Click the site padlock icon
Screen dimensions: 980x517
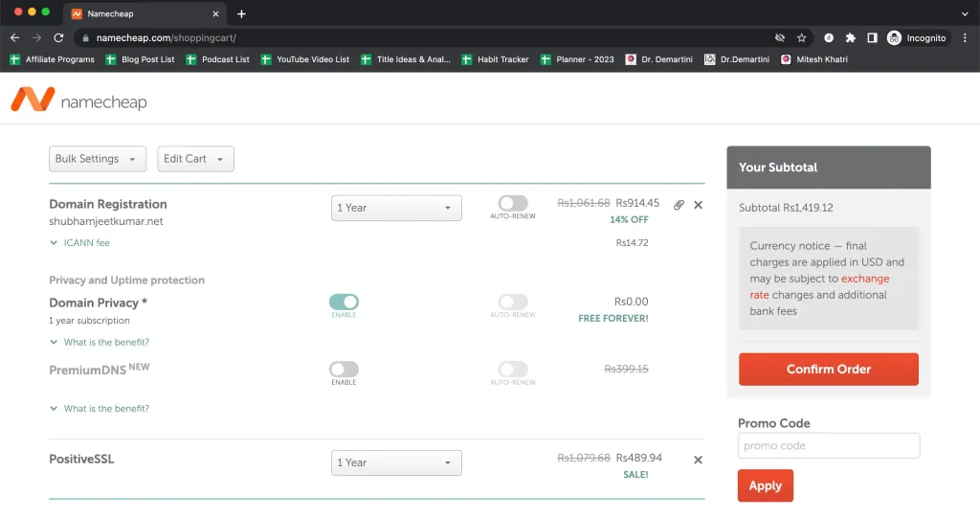85,38
